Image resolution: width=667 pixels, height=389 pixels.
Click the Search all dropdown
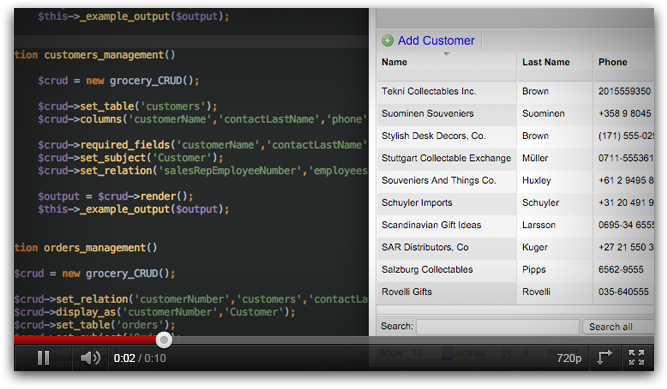click(618, 327)
